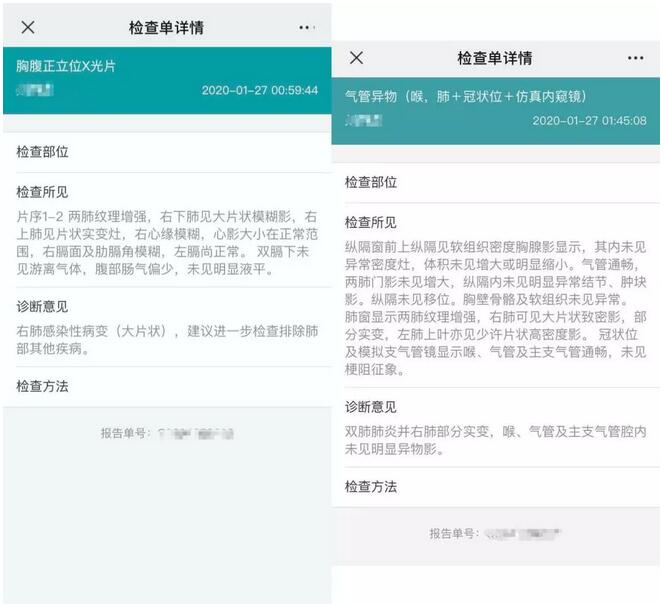Image resolution: width=664 pixels, height=606 pixels.
Task: Click diagnosis text 右肺感染性病变
Action: (167, 340)
